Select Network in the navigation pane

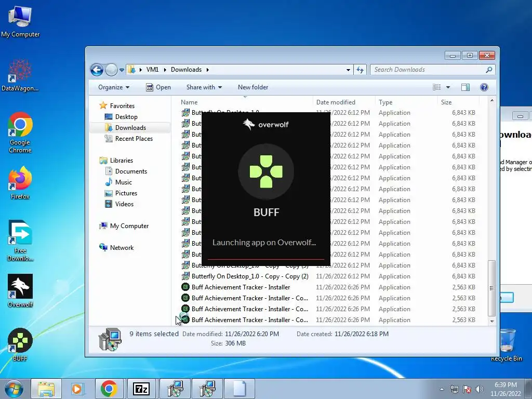tap(116, 248)
